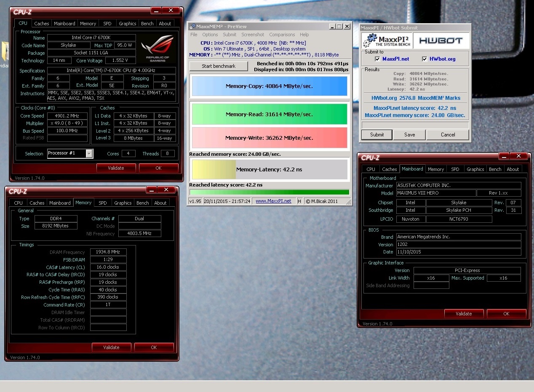Switch to CPU tab in Memory window
534x392 pixels.
point(19,203)
